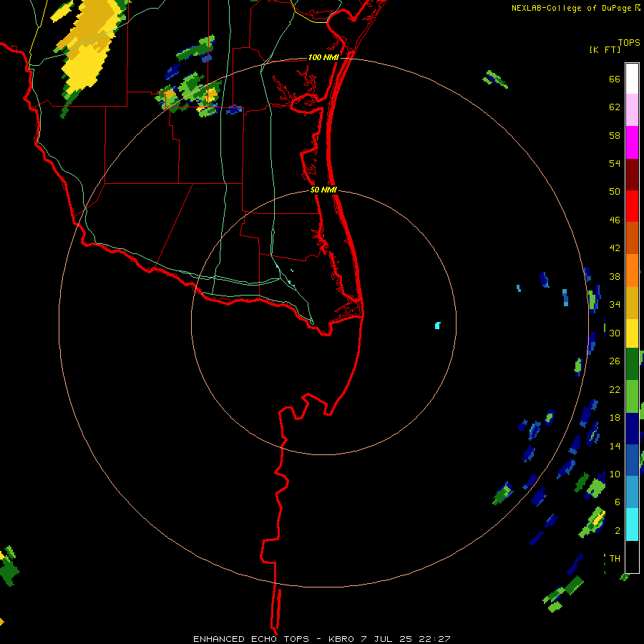Click the light blue 6-10 kft swatch
644x644 pixels.
pyautogui.click(x=632, y=492)
